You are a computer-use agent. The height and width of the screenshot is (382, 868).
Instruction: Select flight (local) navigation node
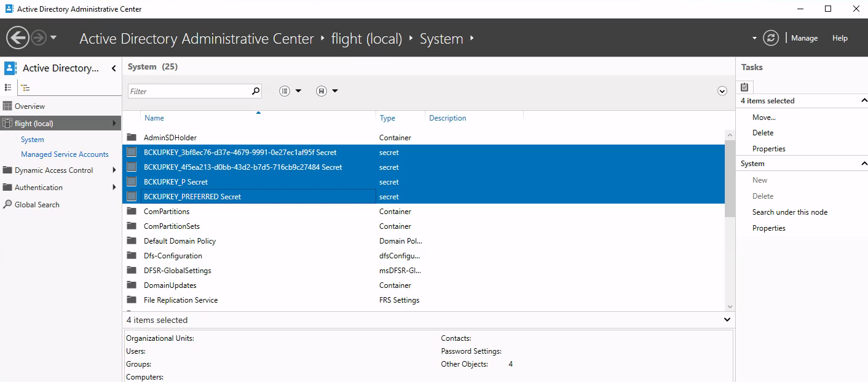pos(61,124)
